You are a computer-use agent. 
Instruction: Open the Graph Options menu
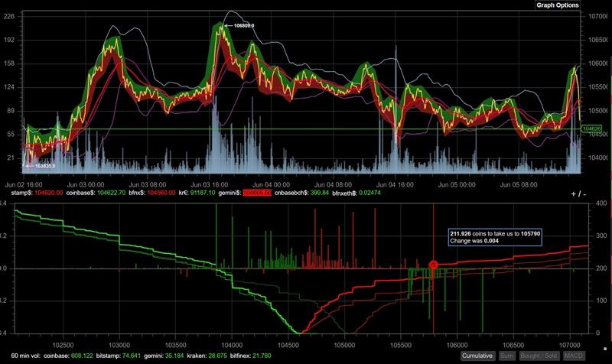pos(556,5)
